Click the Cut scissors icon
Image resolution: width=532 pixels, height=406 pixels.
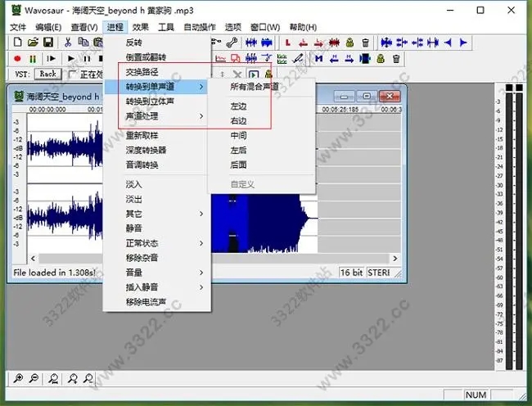click(68, 42)
